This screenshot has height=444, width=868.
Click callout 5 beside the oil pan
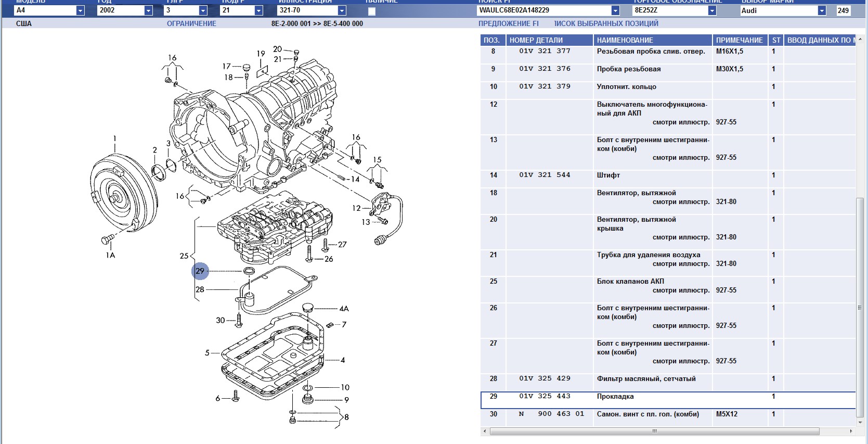point(207,352)
